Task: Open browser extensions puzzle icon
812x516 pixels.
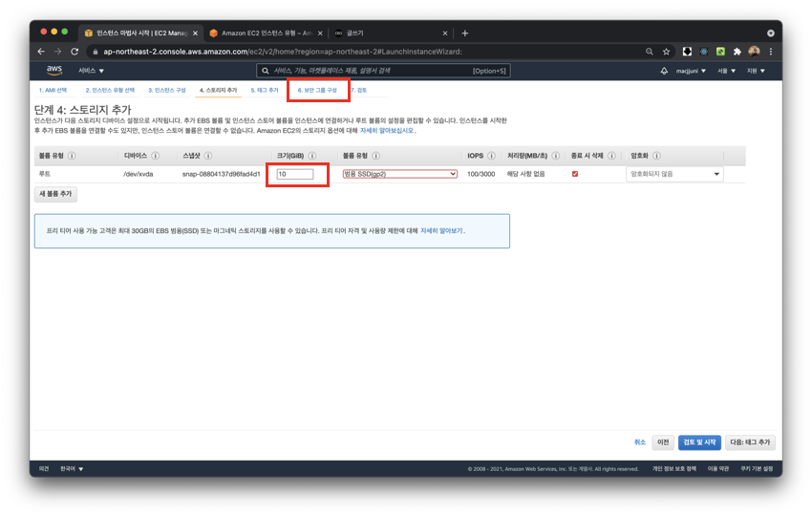Action: coord(737,52)
